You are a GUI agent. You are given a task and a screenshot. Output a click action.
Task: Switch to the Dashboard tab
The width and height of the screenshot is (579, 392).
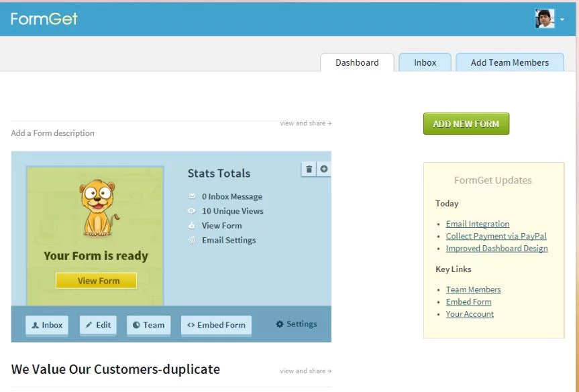pyautogui.click(x=357, y=62)
